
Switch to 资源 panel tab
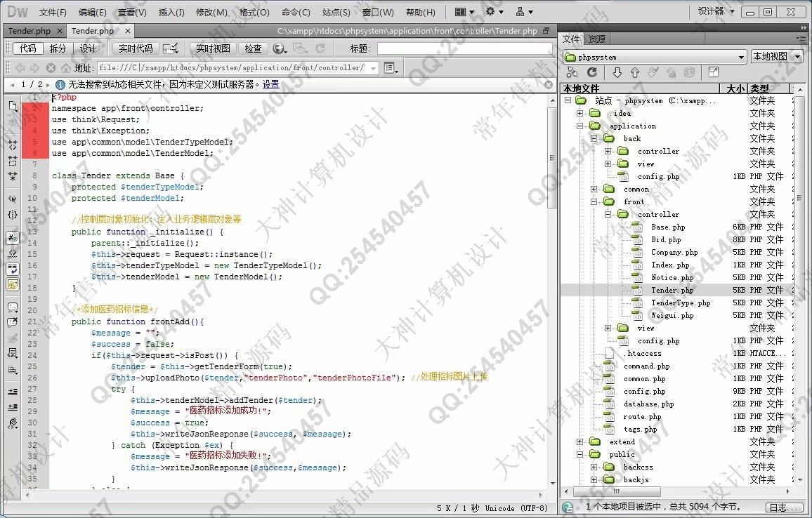[597, 39]
